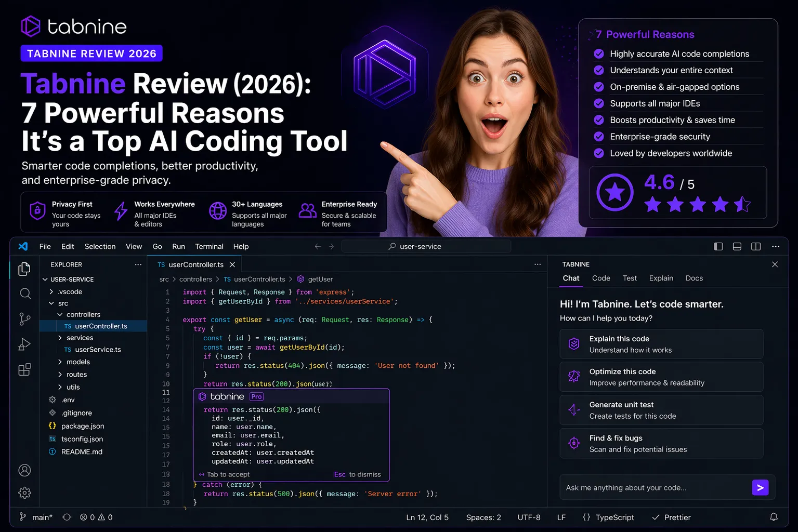Image resolution: width=798 pixels, height=532 pixels.
Task: Open errors and warnings status item
Action: pyautogui.click(x=96, y=517)
